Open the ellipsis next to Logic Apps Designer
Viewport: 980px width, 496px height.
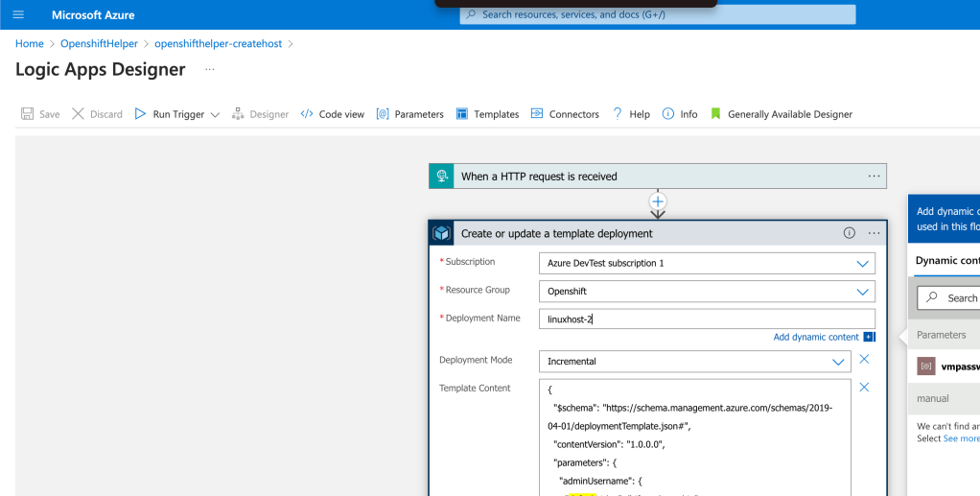click(x=210, y=69)
